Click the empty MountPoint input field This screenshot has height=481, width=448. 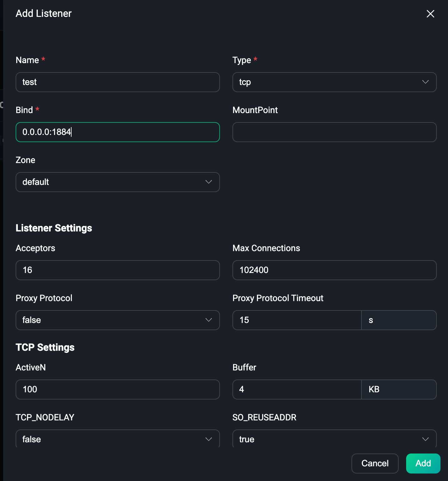334,132
